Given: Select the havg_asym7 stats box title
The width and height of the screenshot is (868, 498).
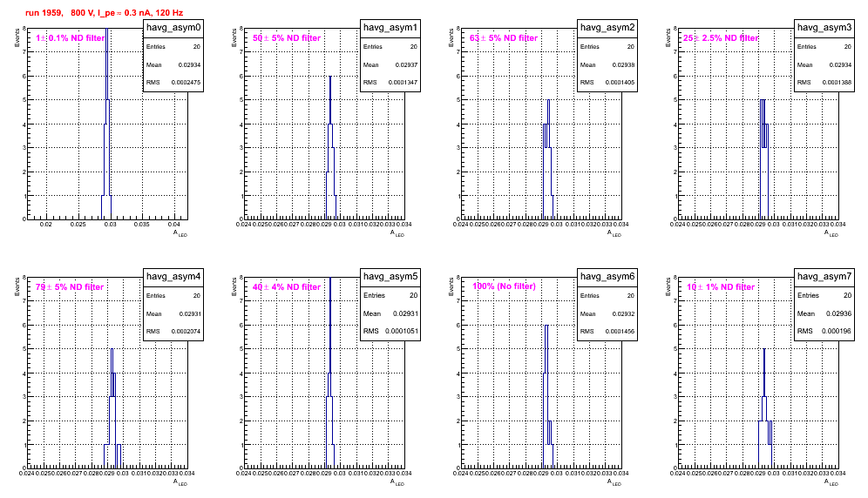Looking at the screenshot, I should [x=824, y=276].
